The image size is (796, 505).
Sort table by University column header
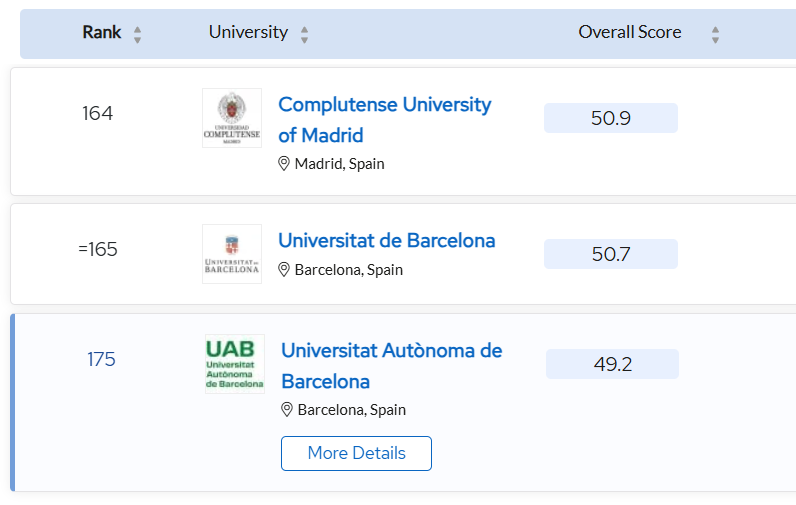(248, 32)
